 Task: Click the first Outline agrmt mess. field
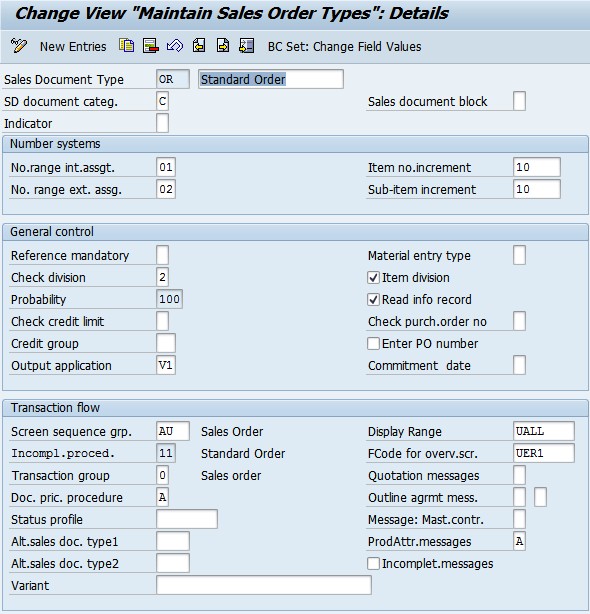point(520,497)
